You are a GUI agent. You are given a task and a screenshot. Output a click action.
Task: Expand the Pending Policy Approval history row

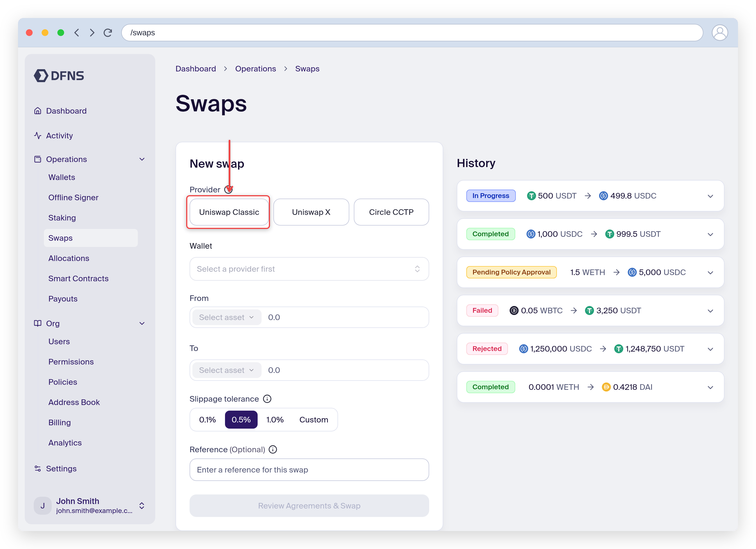click(x=710, y=273)
